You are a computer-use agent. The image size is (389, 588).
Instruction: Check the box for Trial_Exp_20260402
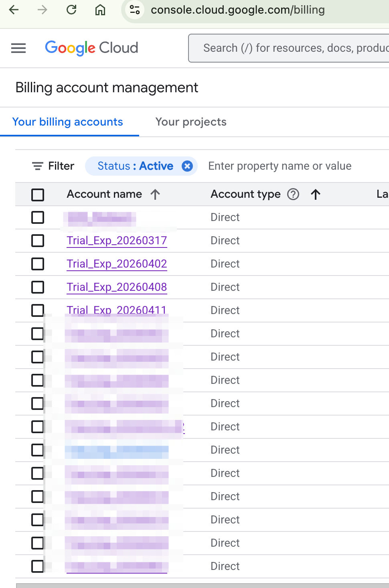tap(38, 264)
